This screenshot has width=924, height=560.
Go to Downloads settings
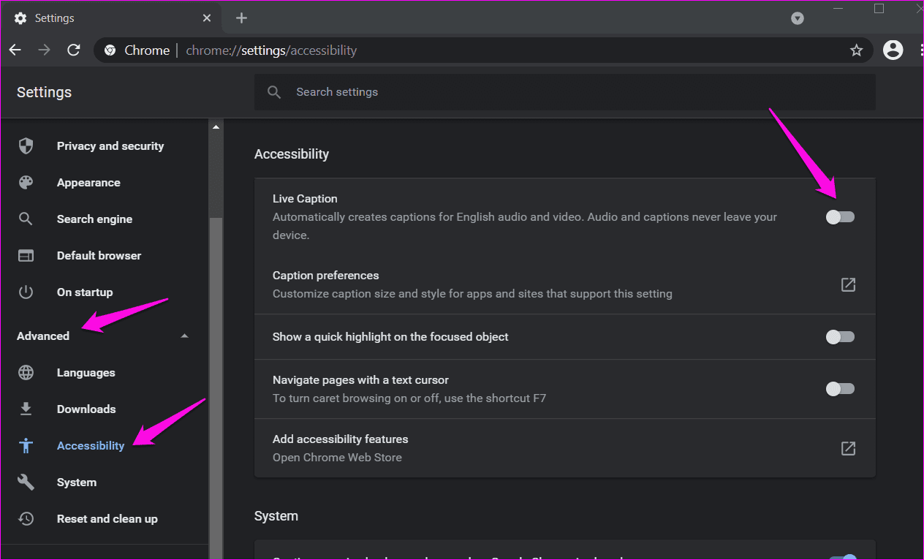pyautogui.click(x=105, y=409)
